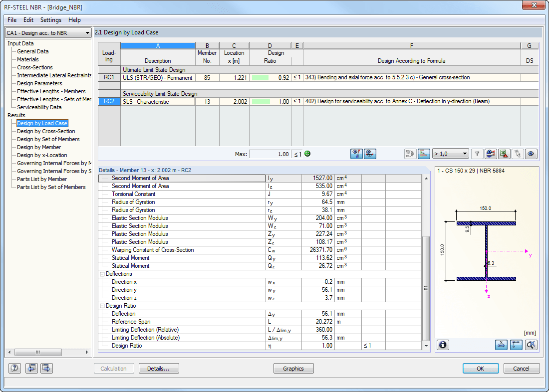Select Intermediate Lateral Restraints tree item
This screenshot has height=392, width=549.
(54, 75)
